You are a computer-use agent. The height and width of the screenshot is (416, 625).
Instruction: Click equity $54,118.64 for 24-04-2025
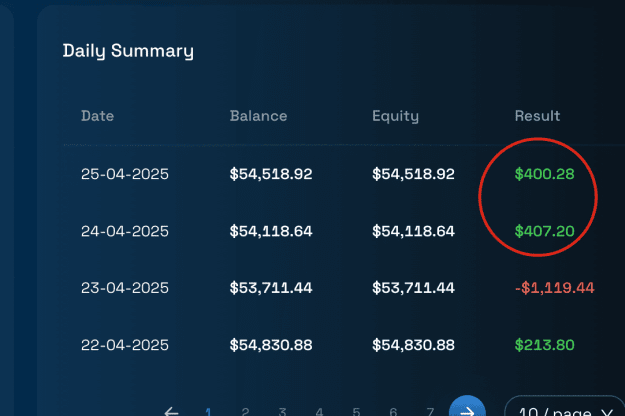(413, 231)
